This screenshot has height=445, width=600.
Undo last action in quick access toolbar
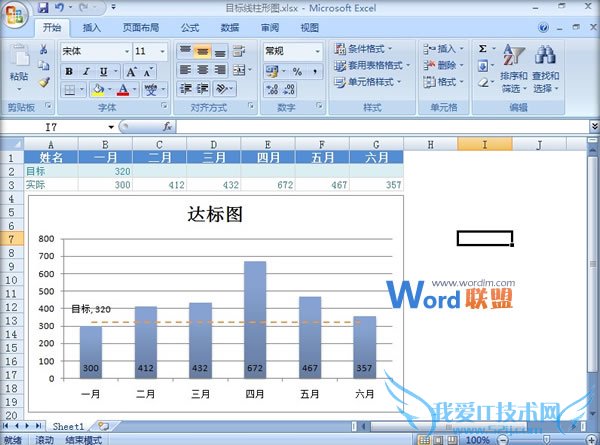59,7
